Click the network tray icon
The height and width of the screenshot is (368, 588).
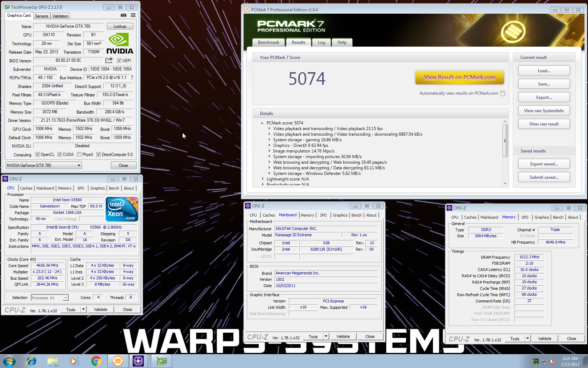(544, 361)
